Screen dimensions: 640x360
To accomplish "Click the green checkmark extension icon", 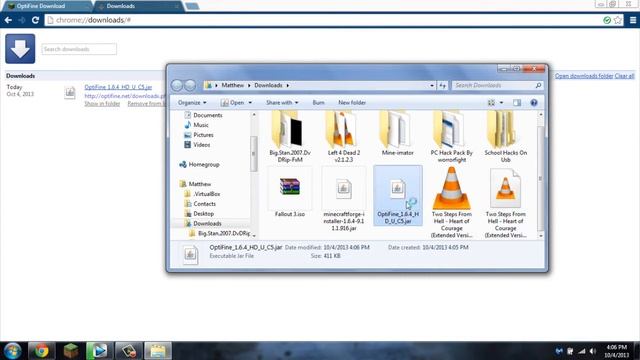I will [x=607, y=20].
